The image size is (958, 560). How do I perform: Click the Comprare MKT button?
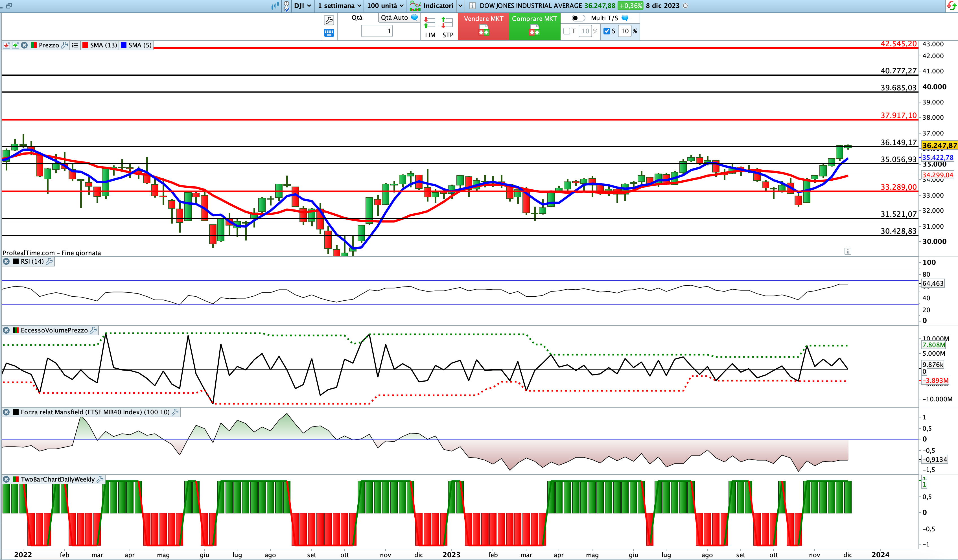pos(535,26)
